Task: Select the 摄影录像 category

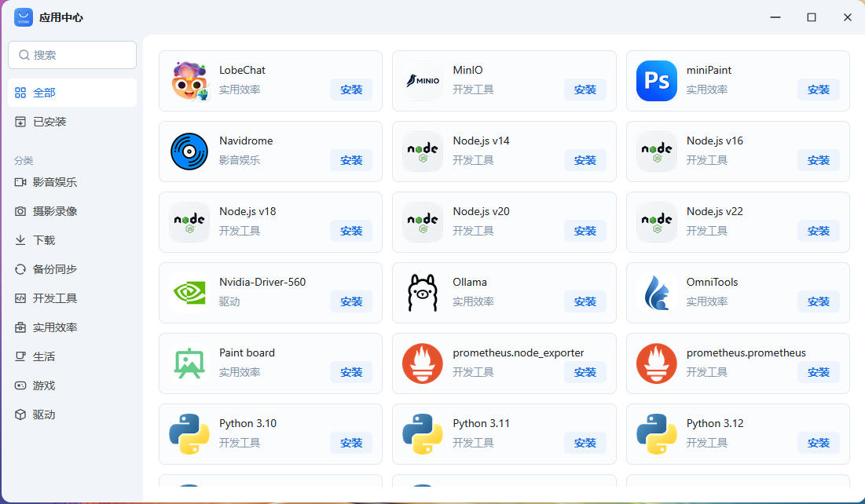Action: tap(72, 211)
